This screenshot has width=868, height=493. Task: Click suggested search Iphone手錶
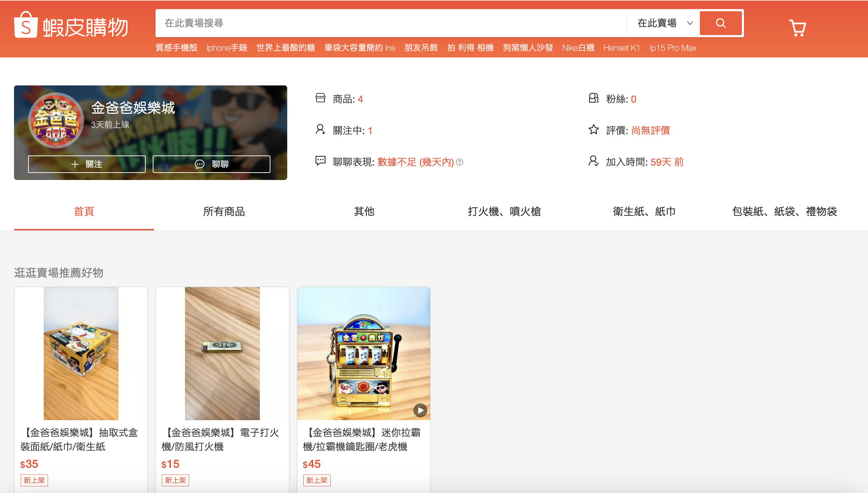tap(227, 48)
